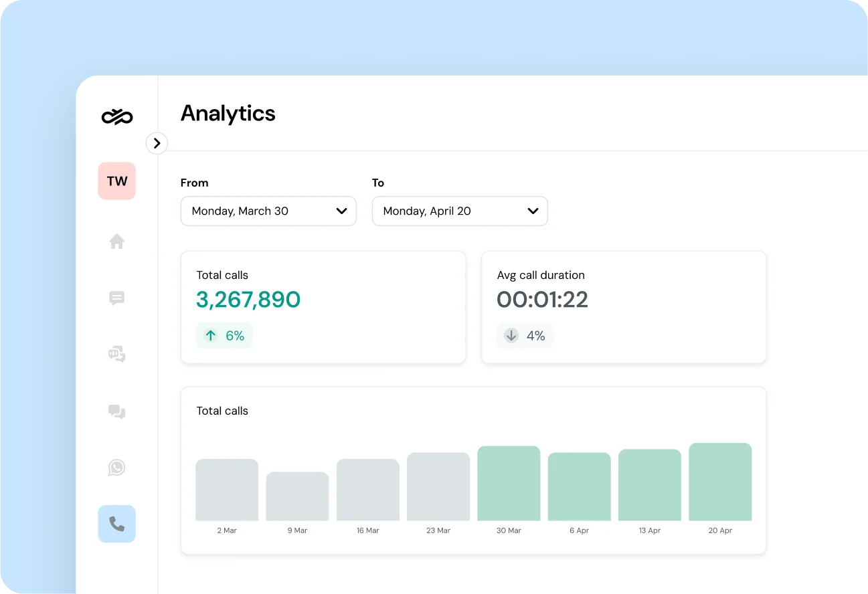This screenshot has height=594, width=868.
Task: Open the From date dropdown
Action: [x=268, y=211]
